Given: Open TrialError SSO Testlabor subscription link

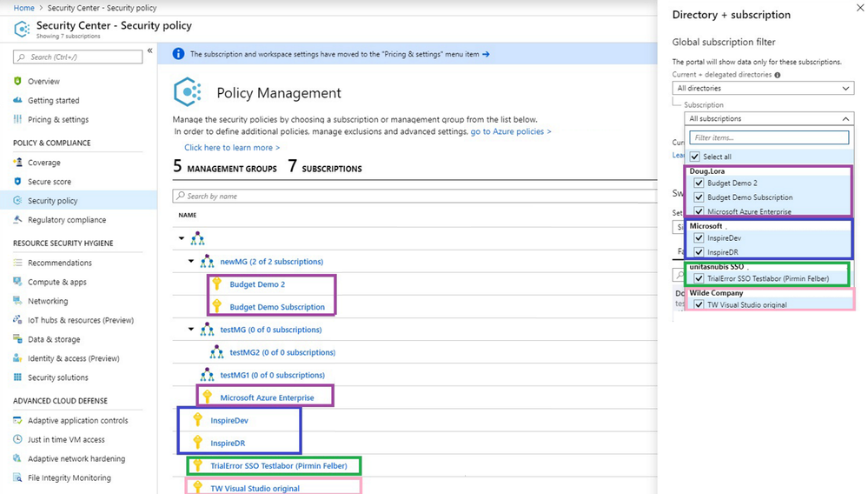Looking at the screenshot, I should tap(279, 466).
